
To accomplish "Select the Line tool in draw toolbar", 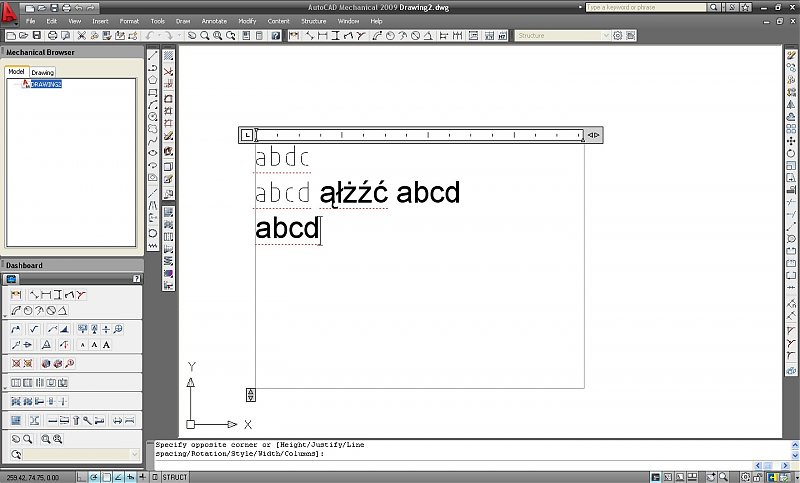I will (x=153, y=56).
